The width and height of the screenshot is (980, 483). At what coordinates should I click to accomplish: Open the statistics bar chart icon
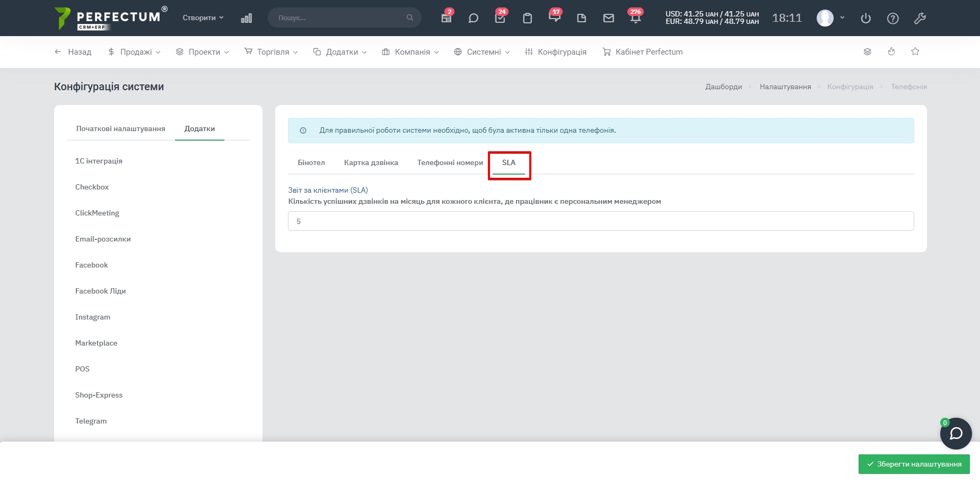pyautogui.click(x=247, y=18)
